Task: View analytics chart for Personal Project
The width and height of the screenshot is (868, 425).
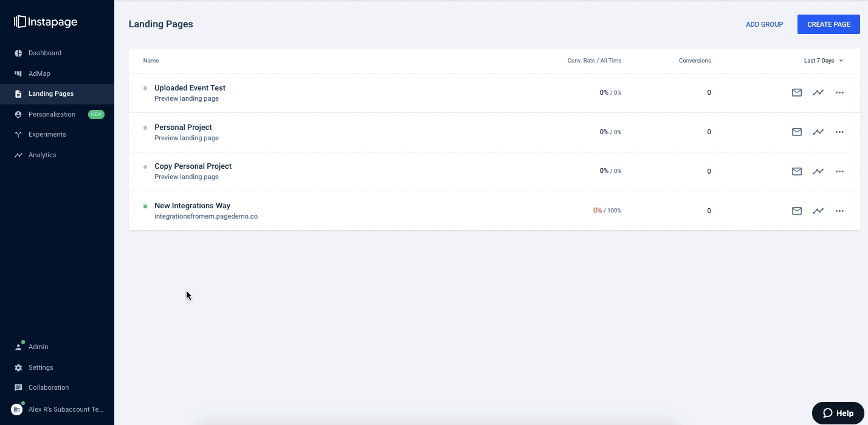Action: tap(818, 132)
